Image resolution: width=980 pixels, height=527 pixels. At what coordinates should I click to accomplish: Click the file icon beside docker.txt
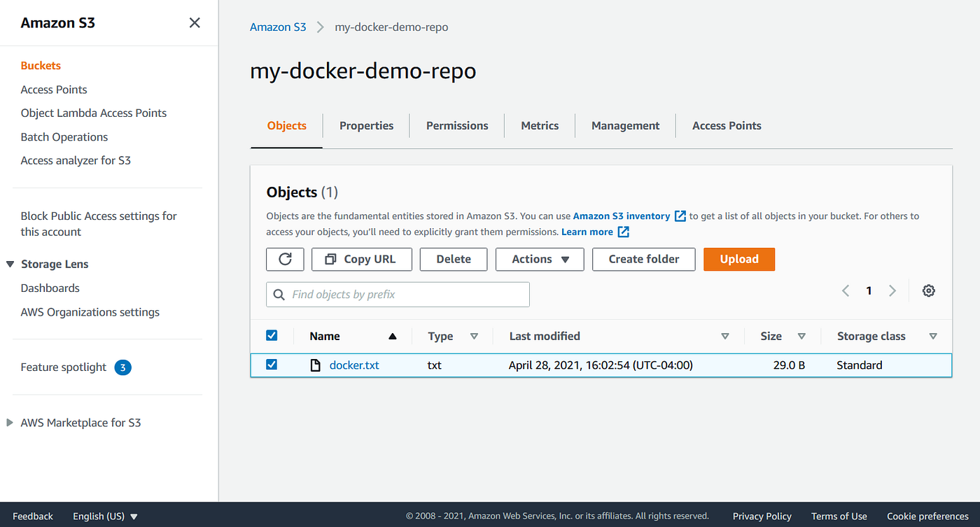315,365
